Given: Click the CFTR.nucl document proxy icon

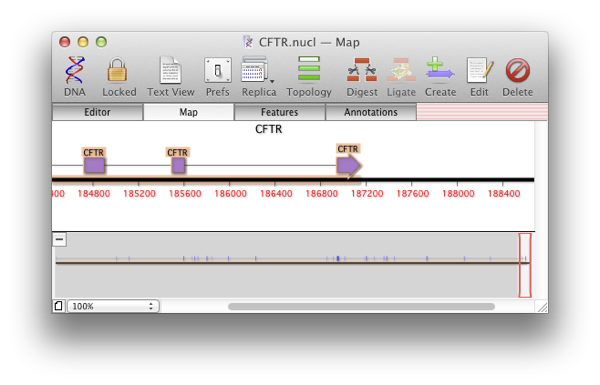Looking at the screenshot, I should coord(248,42).
